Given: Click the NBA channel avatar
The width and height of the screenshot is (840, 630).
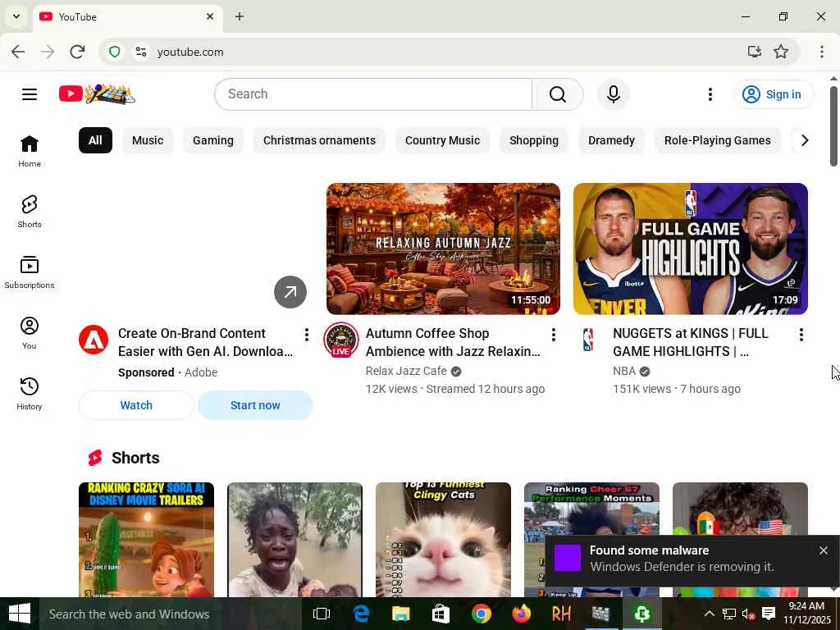Looking at the screenshot, I should pos(588,340).
